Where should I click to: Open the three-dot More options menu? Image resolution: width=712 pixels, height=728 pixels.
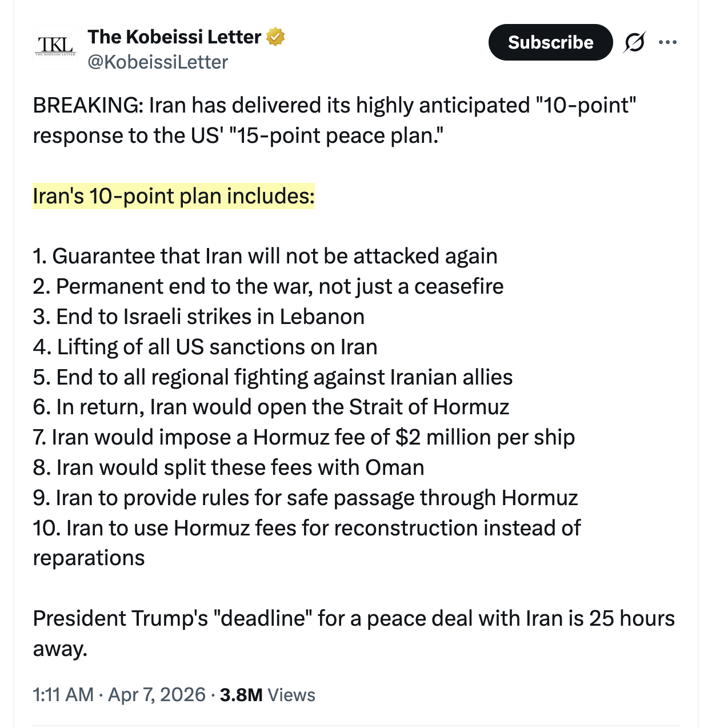point(667,42)
